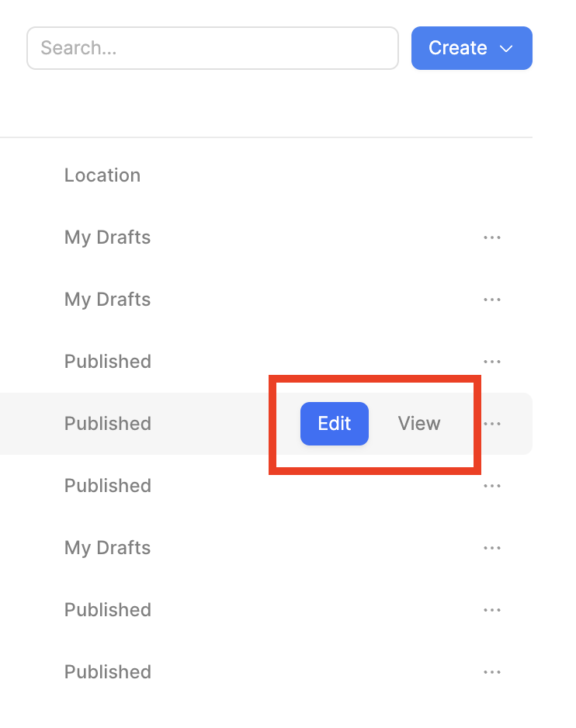This screenshot has width=576, height=728.
Task: Open the three-dot menu on the last Published row
Action: tap(492, 672)
